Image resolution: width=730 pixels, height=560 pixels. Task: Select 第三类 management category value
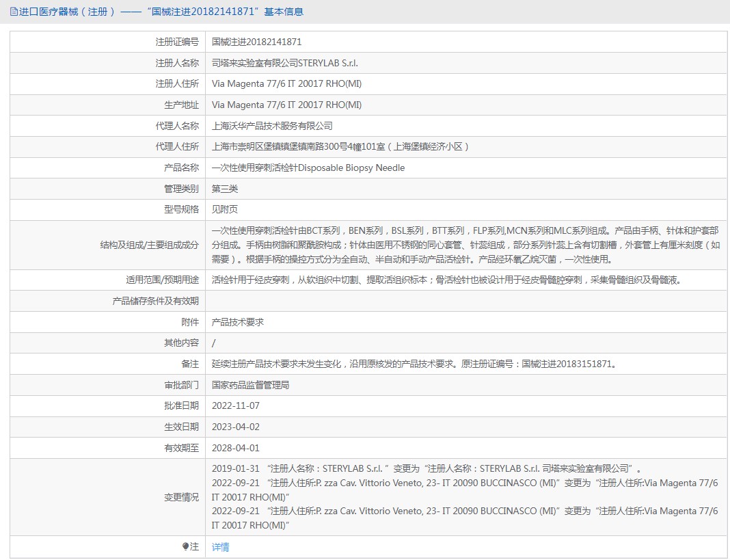(x=225, y=189)
